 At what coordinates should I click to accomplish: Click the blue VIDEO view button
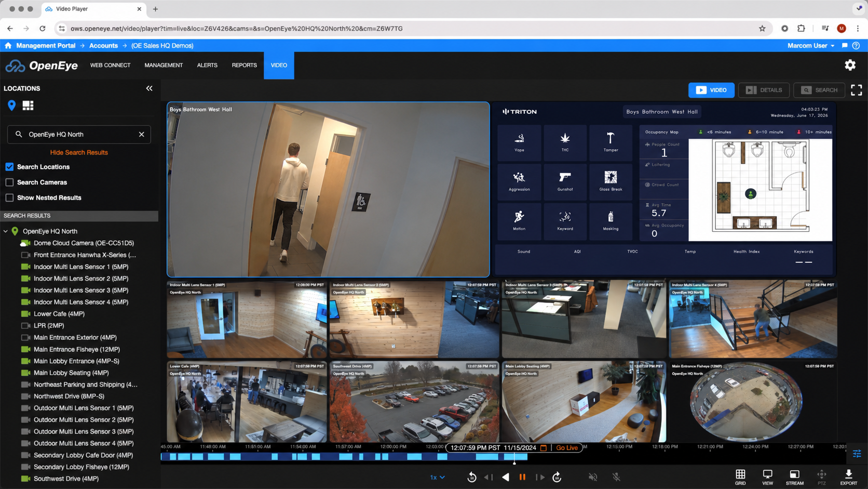[711, 90]
